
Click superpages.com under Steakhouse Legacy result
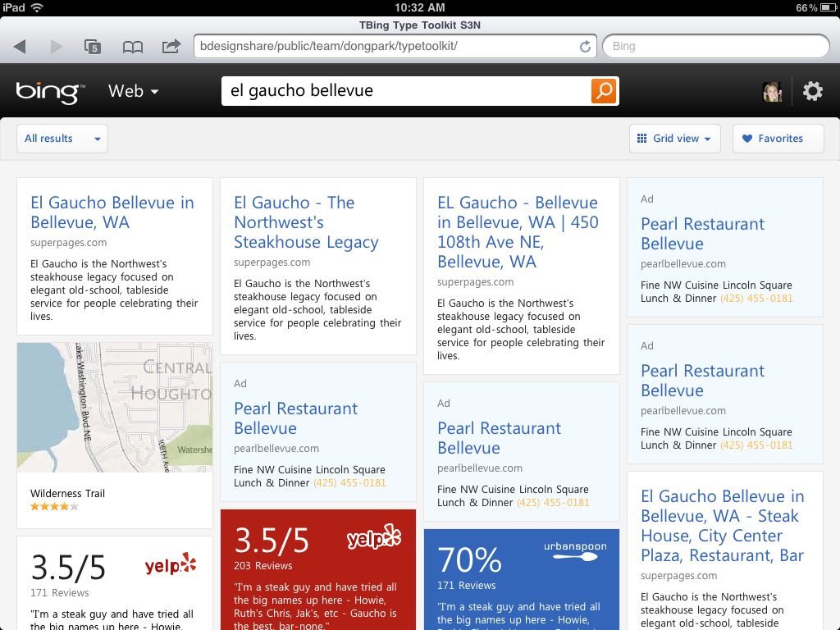click(272, 262)
